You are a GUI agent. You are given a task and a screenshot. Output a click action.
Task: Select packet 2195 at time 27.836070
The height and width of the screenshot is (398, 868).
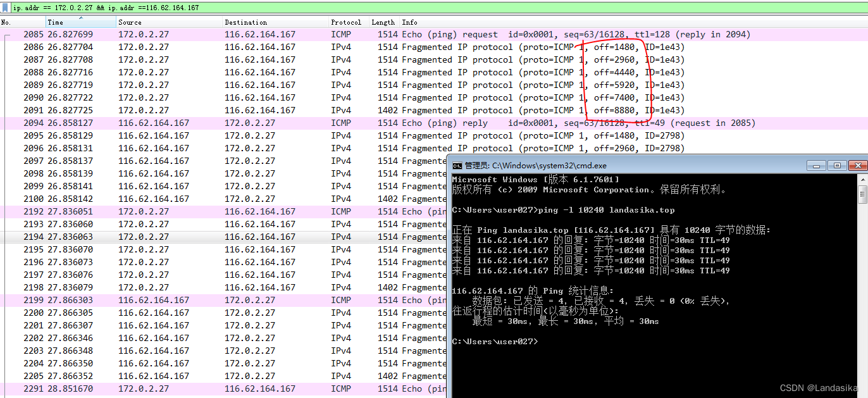point(223,249)
